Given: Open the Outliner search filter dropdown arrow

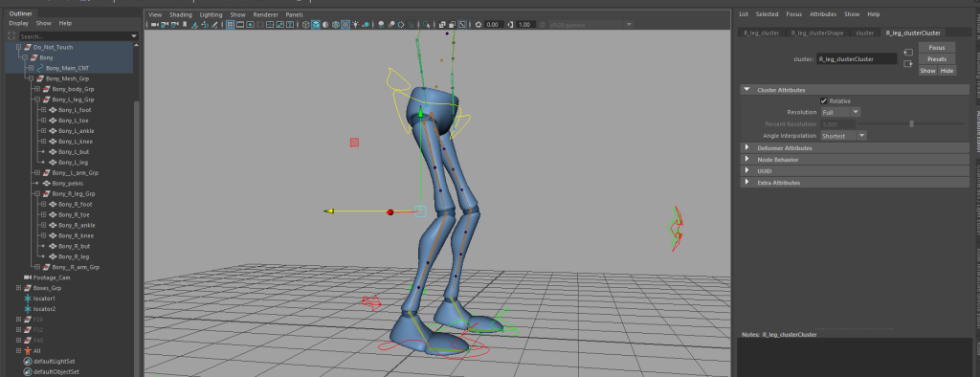Looking at the screenshot, I should tap(134, 36).
